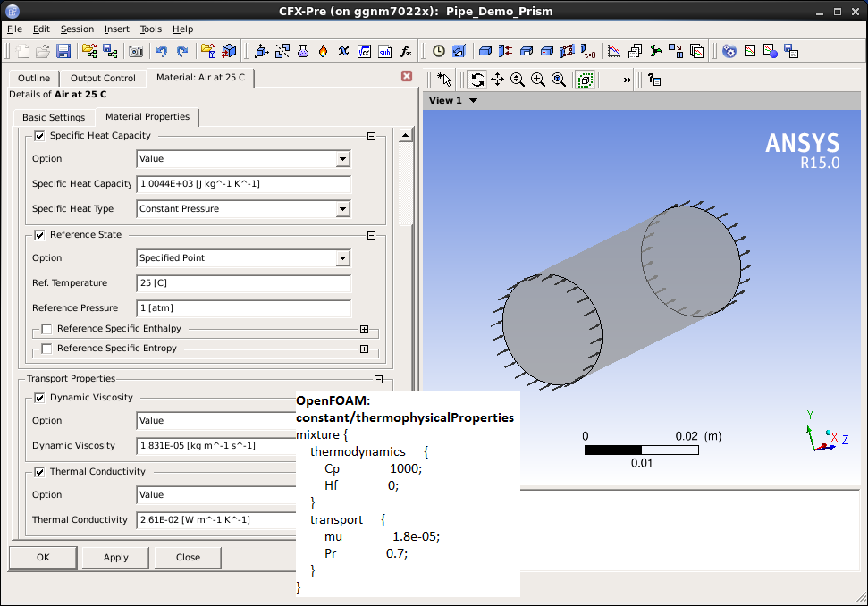Click the Reference Pressure input field

pos(243,307)
